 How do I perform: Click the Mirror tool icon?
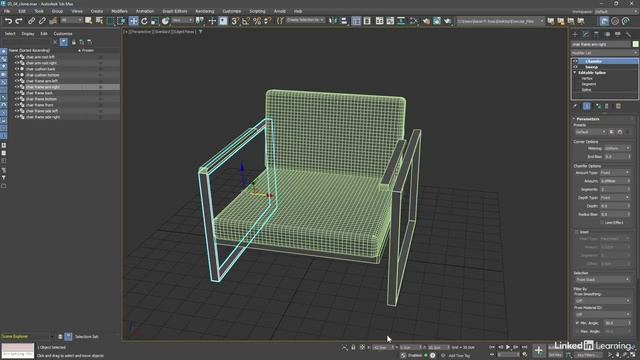(333, 21)
